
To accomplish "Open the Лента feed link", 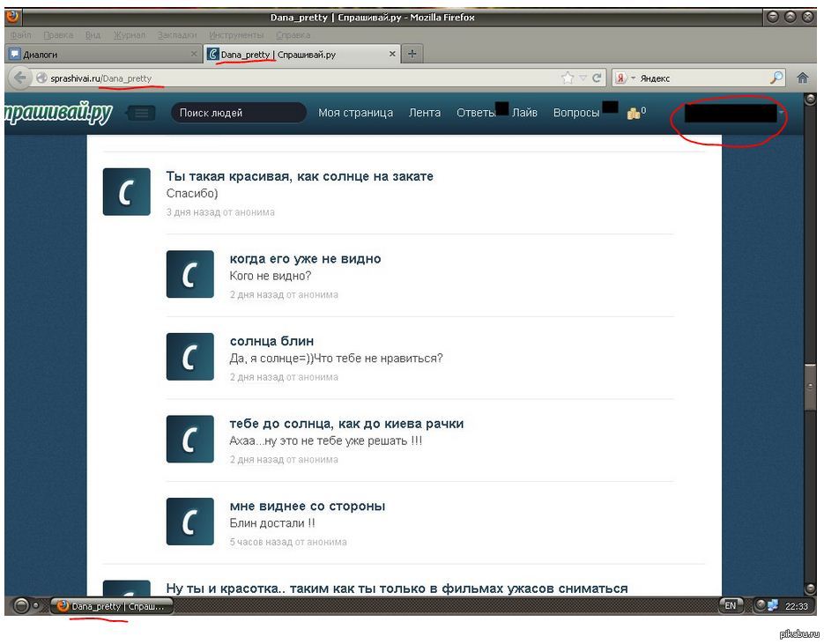I will pyautogui.click(x=425, y=113).
